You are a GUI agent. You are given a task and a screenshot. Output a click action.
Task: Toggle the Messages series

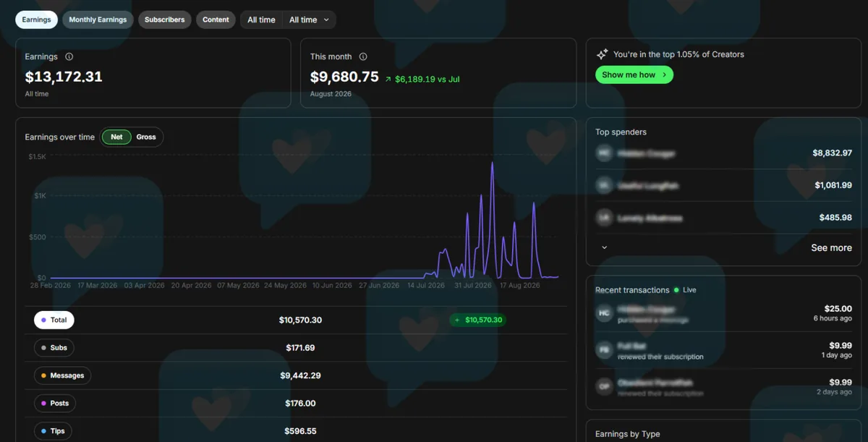coord(62,375)
